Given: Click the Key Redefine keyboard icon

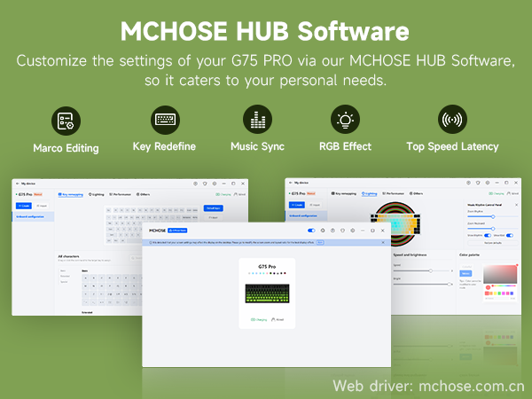Looking at the screenshot, I should click(x=164, y=119).
